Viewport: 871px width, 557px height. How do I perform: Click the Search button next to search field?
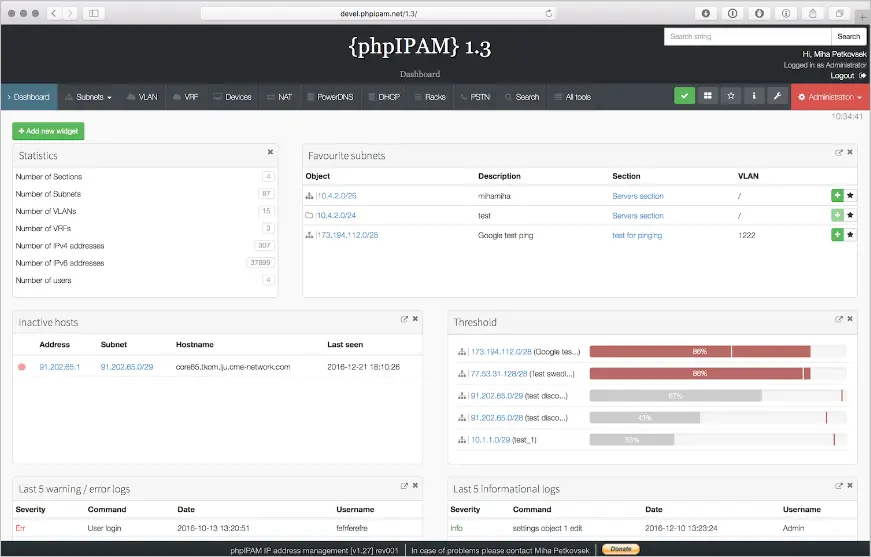point(848,36)
